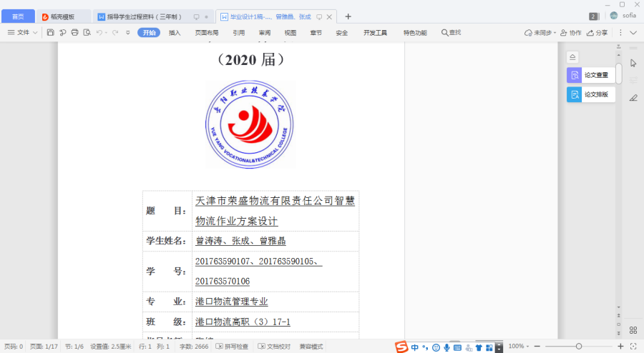
Task: Click the right panel vertical scrollbar thumb
Action: click(618, 73)
